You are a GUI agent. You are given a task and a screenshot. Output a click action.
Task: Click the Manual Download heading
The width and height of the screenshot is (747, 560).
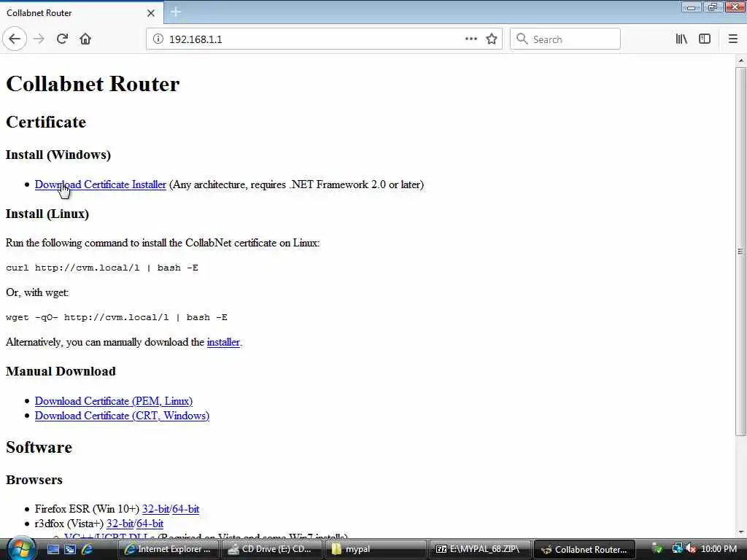coord(61,371)
